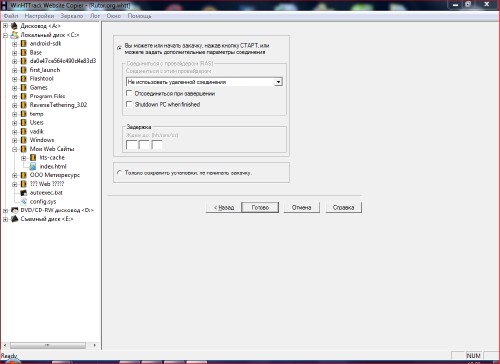
Task: Click the Готово button
Action: (260, 207)
